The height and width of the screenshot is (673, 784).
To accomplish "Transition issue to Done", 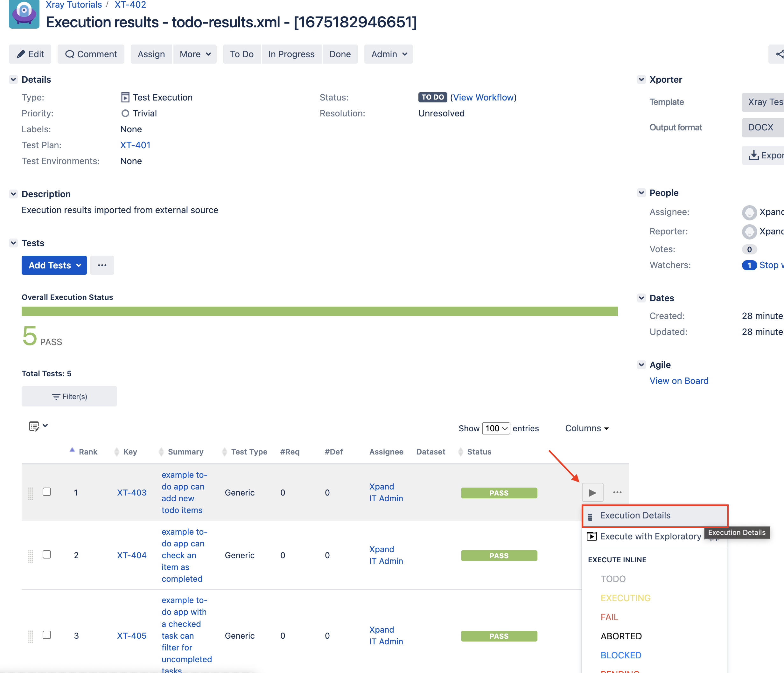I will click(x=340, y=54).
